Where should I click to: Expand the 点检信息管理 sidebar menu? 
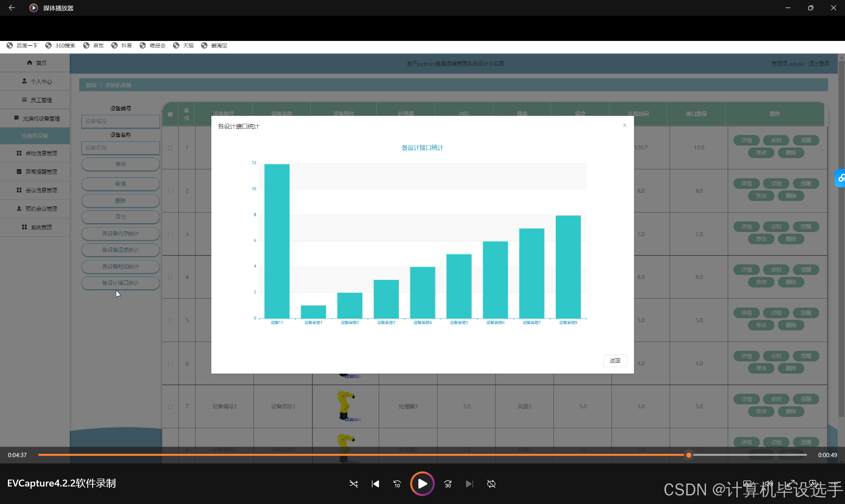37,153
